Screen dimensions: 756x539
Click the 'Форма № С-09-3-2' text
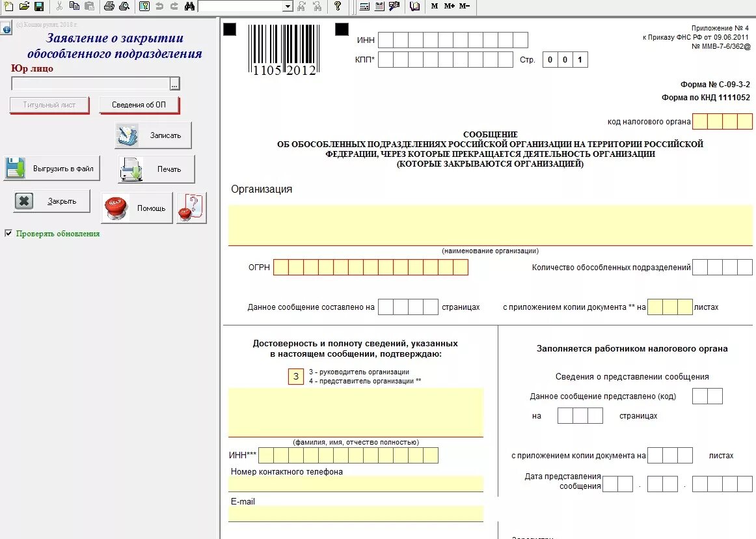(x=715, y=85)
